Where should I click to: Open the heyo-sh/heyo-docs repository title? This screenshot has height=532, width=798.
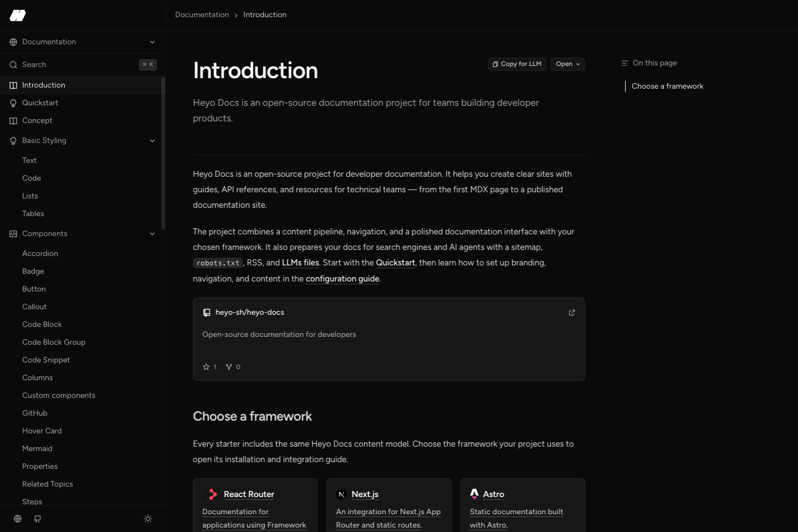coord(250,313)
